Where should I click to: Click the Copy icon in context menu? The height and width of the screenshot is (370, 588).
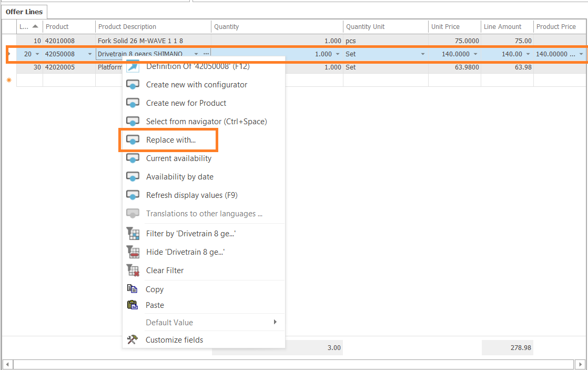click(x=133, y=289)
